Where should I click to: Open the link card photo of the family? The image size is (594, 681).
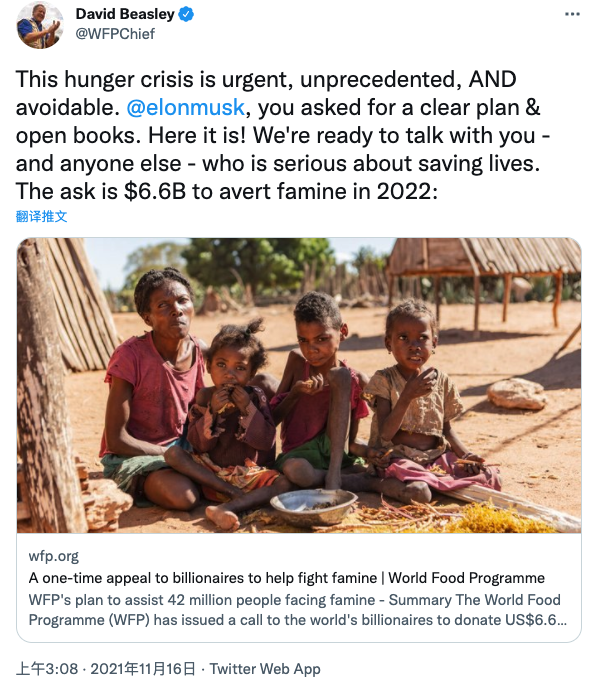(x=299, y=385)
